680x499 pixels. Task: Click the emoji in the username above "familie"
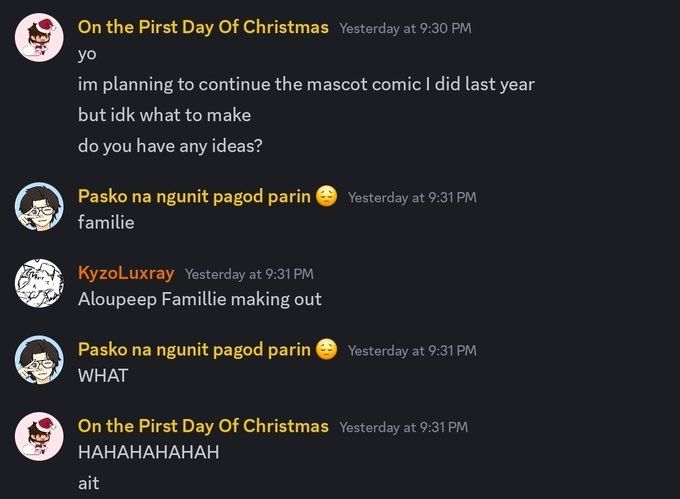[x=326, y=196]
